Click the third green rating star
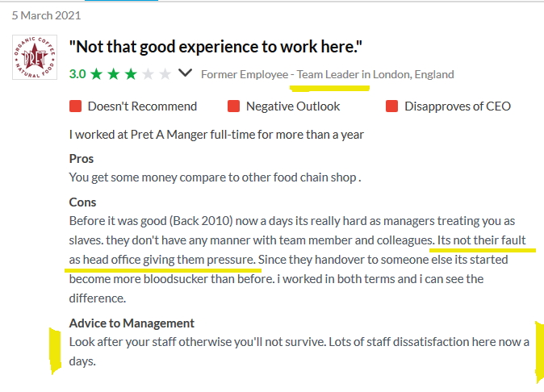The image size is (544, 392). click(x=131, y=74)
